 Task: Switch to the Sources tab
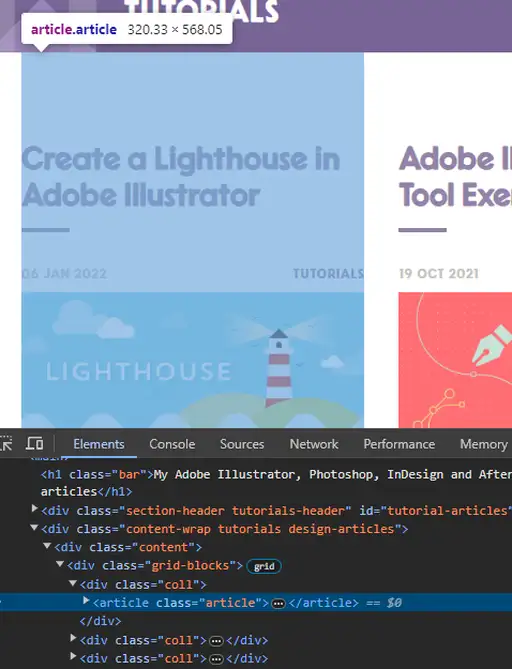(242, 444)
